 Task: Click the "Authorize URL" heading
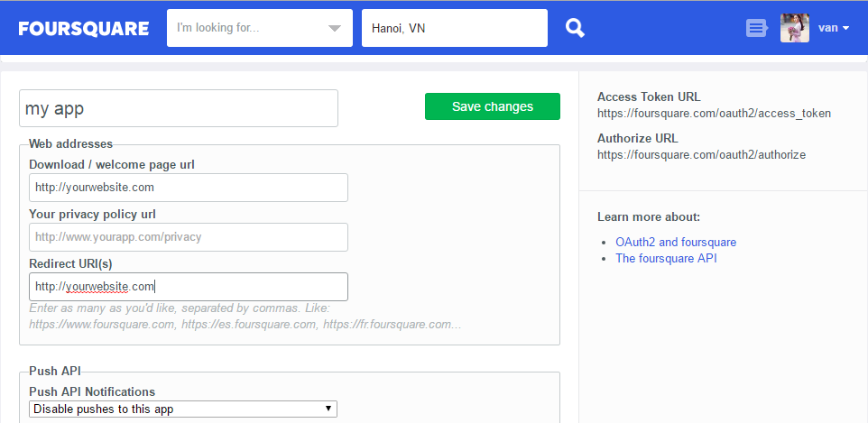(x=638, y=138)
